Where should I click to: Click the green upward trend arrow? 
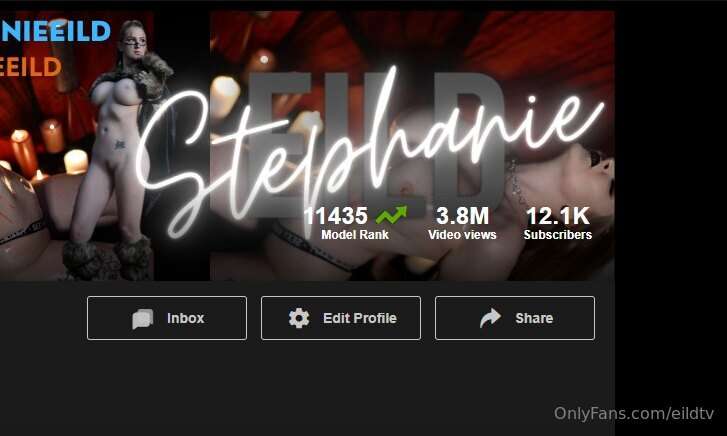tap(391, 215)
